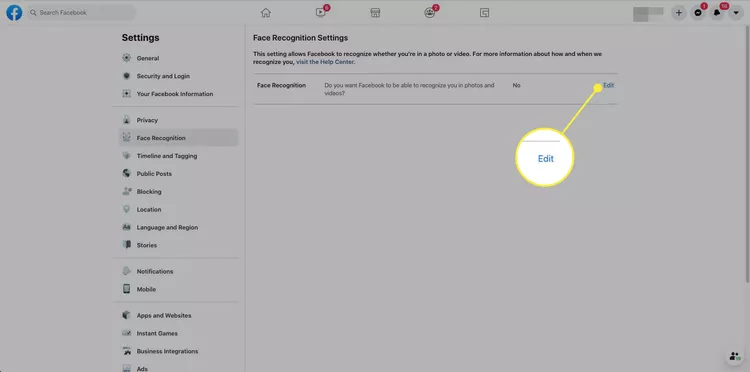
Task: Click the Privacy lock icon
Action: [126, 120]
